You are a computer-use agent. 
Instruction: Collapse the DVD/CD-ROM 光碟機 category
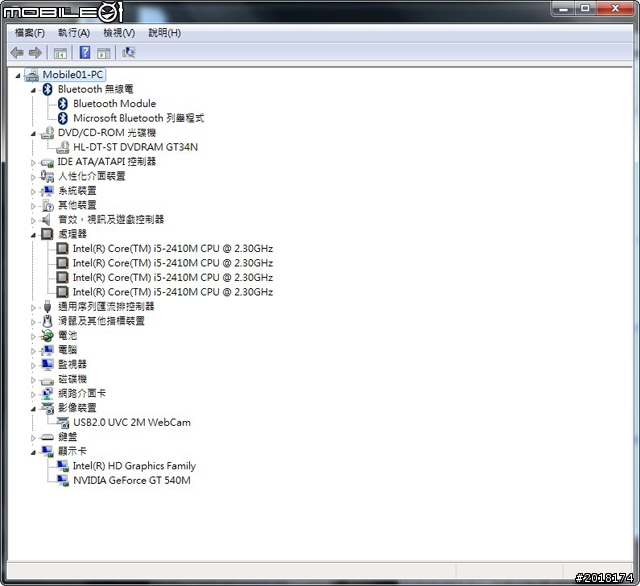pyautogui.click(x=33, y=133)
